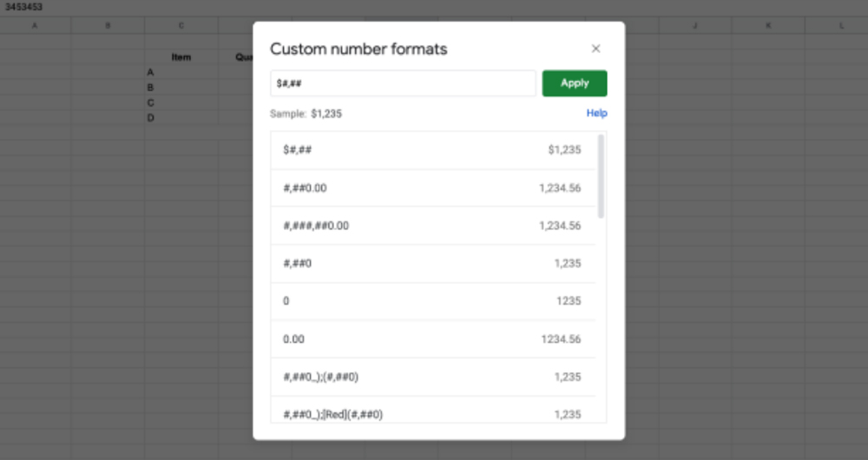Click the Item header cell

click(181, 57)
